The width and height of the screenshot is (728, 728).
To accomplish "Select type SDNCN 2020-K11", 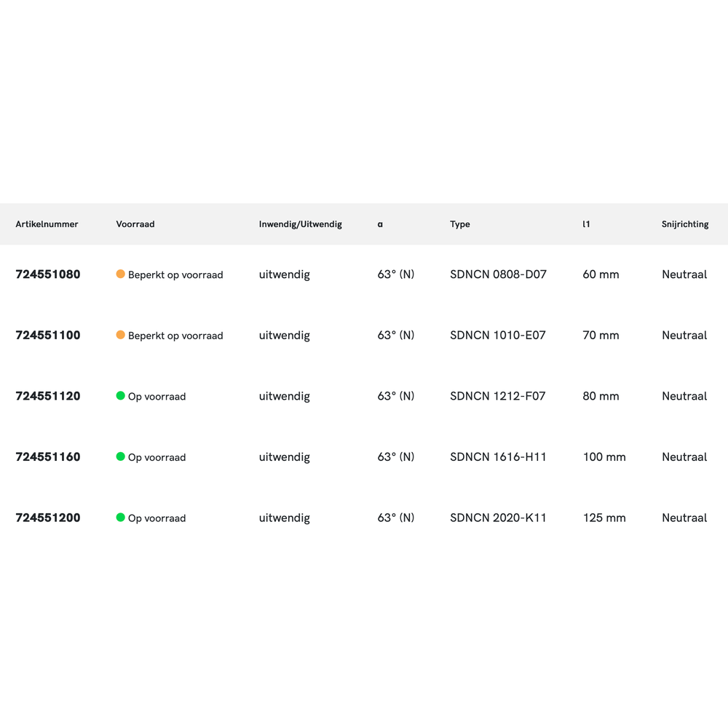I will [x=498, y=518].
